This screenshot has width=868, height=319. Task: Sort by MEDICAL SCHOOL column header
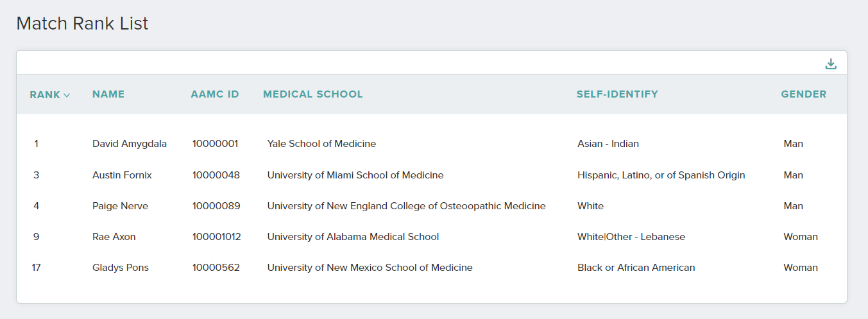click(313, 94)
